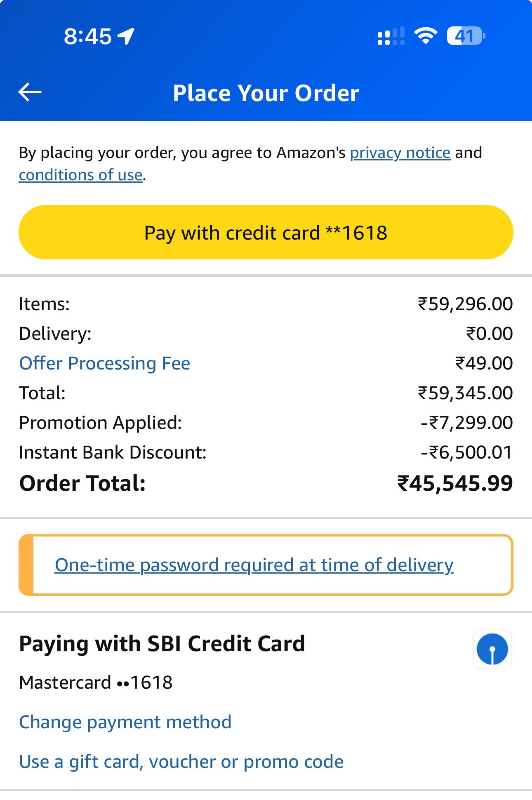Select Change payment method
This screenshot has height=800, width=532.
pos(125,722)
